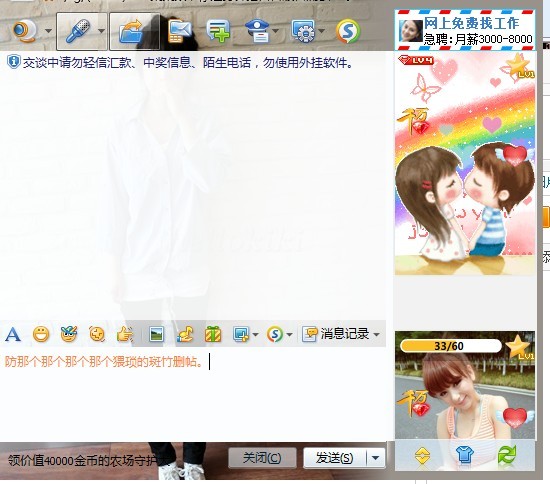Expand applications dropdown arrow beside gear
Image resolution: width=550 pixels, height=484 pixels.
tap(321, 31)
